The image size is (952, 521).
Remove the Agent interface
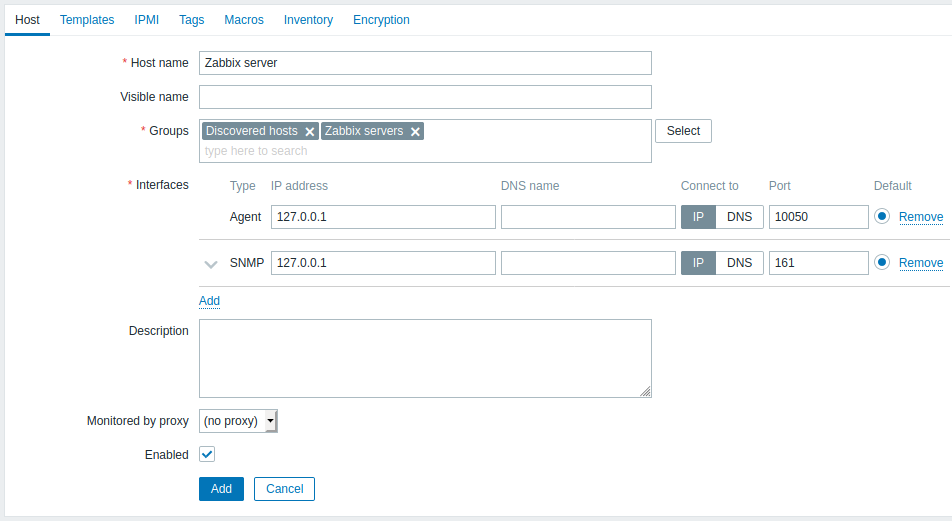pos(921,217)
